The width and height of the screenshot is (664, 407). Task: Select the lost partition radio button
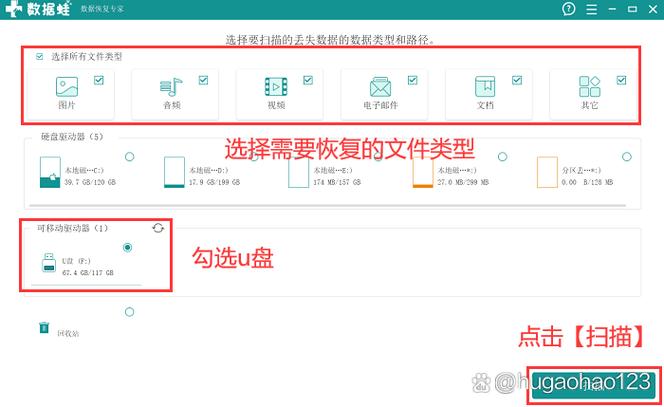(x=627, y=157)
